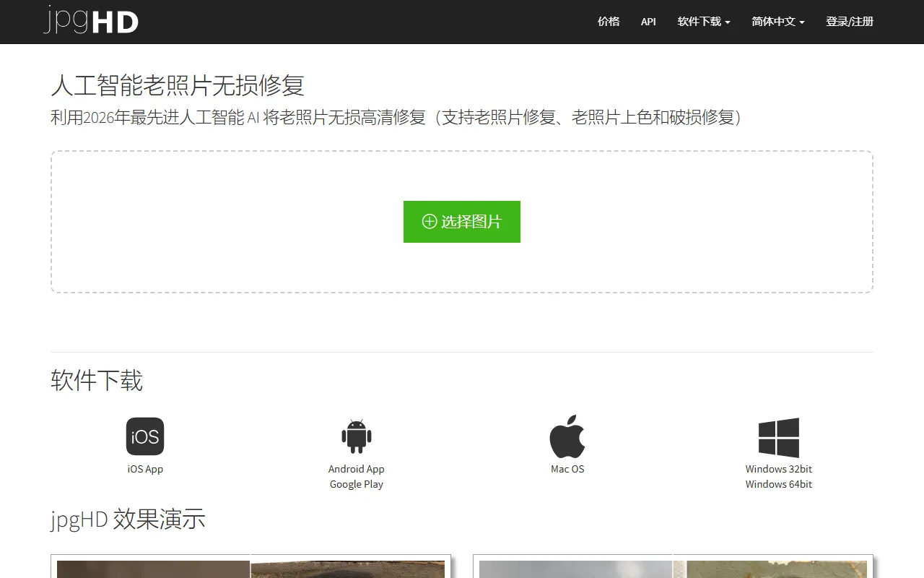Download the Windows 32bit version
924x578 pixels.
(778, 469)
